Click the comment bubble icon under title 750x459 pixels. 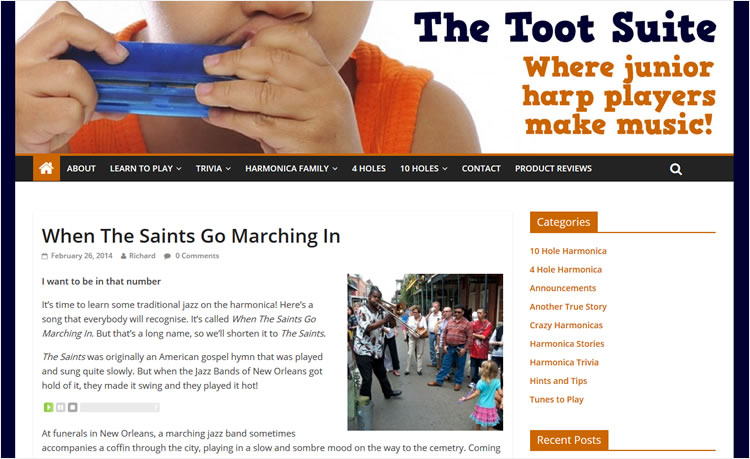pyautogui.click(x=167, y=256)
